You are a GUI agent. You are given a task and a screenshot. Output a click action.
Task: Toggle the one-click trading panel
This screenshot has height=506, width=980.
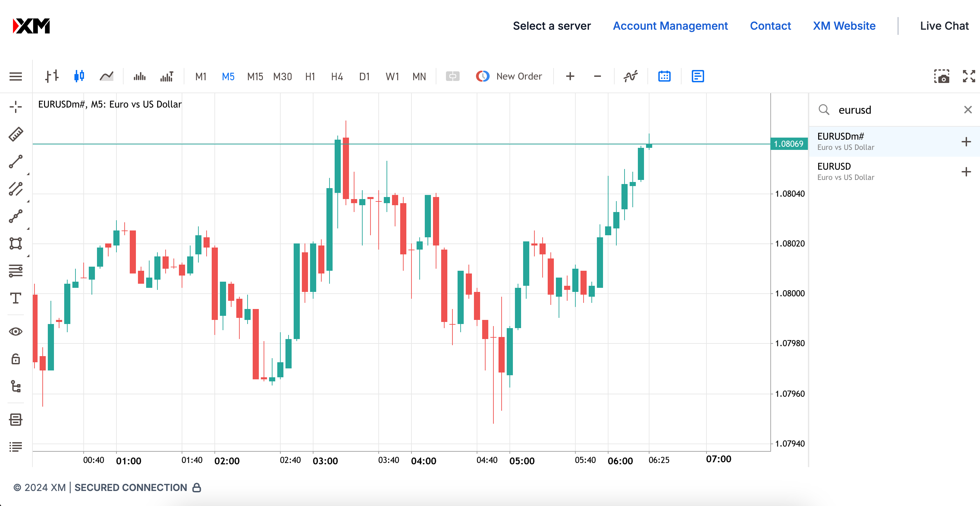click(x=453, y=76)
